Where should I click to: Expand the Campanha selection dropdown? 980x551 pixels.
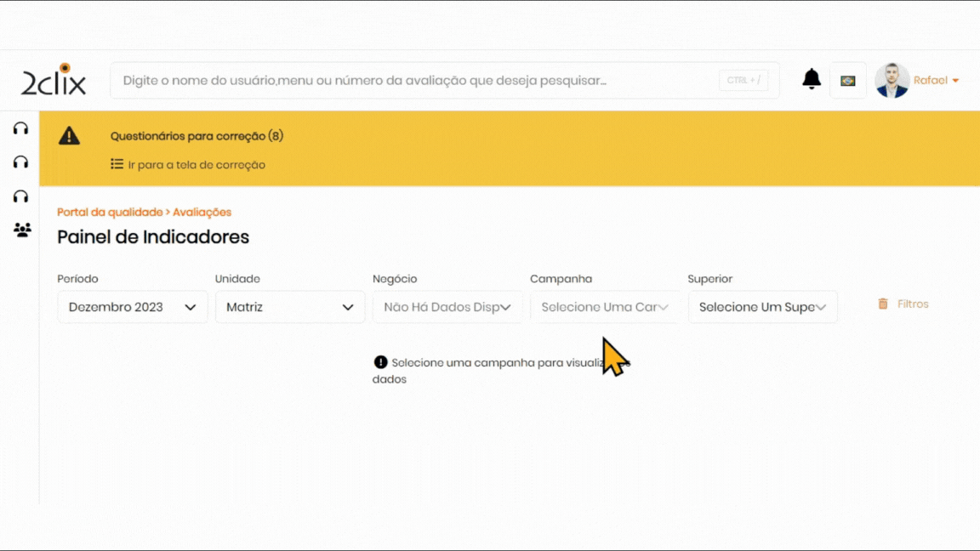605,307
